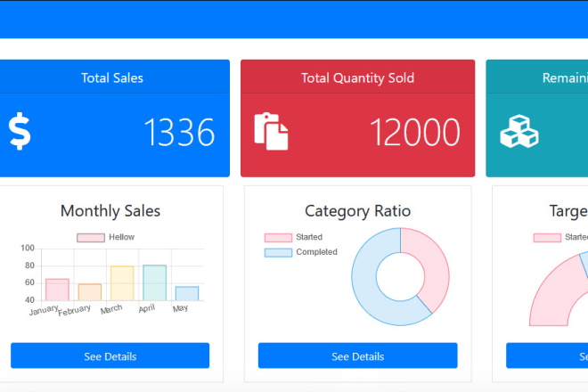Select the March bar in Monthly Sales

pyautogui.click(x=122, y=283)
